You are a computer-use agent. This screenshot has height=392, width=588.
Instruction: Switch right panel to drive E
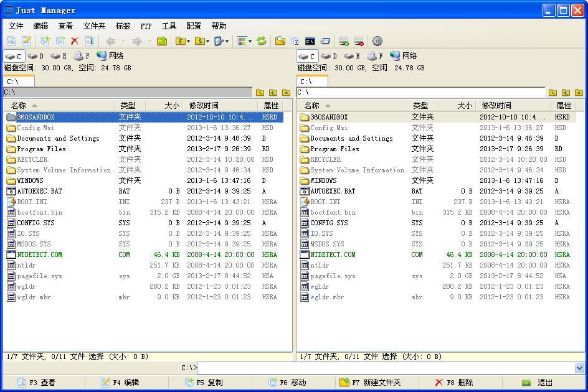(352, 56)
